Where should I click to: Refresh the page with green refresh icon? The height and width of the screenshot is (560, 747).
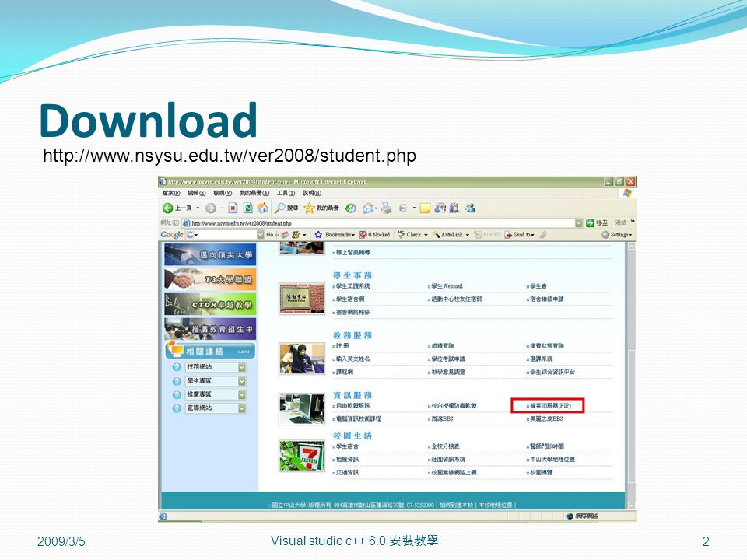coord(247,208)
